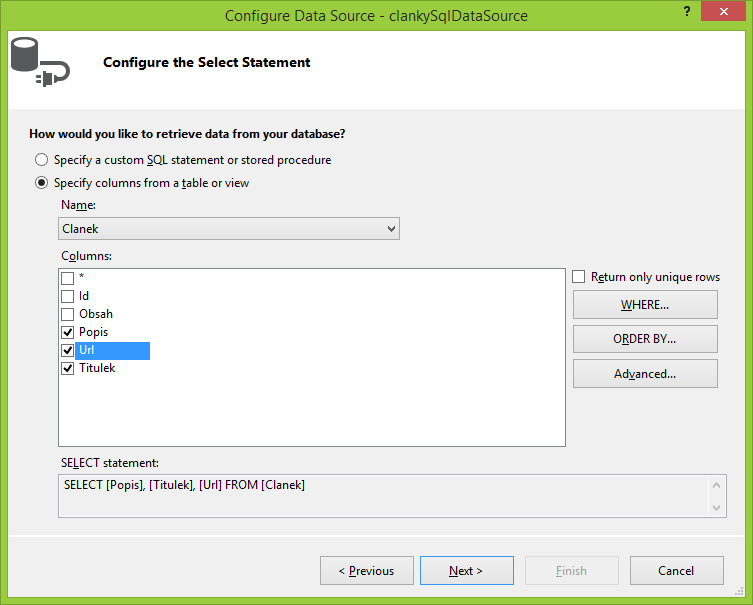Check the Obsah column checkbox

point(68,315)
